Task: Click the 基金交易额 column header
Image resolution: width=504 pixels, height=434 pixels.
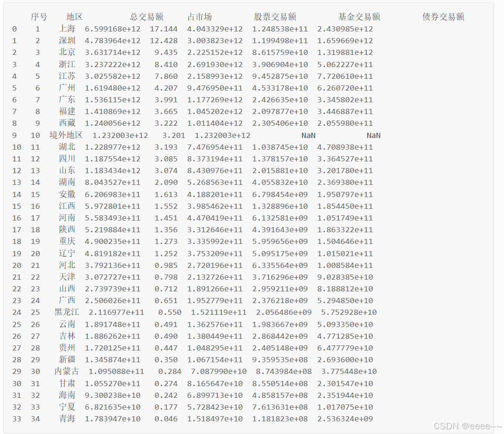Action: (x=359, y=17)
